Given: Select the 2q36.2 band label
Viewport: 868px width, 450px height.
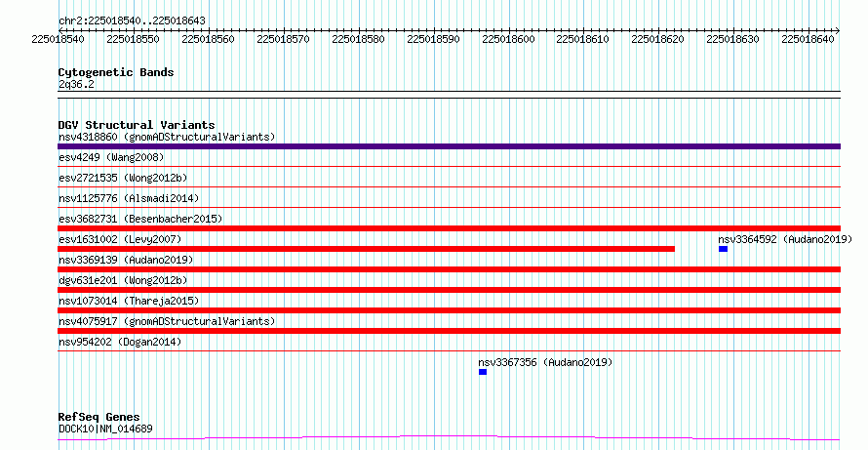Looking at the screenshot, I should (76, 84).
